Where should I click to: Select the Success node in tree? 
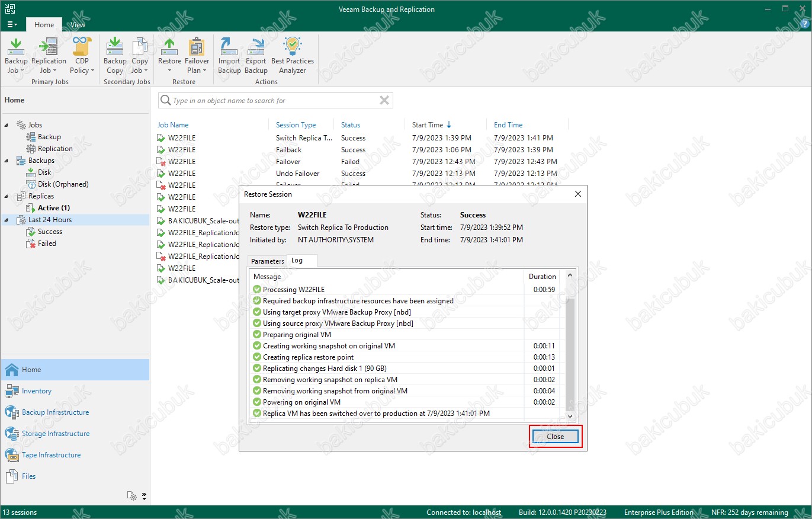50,232
